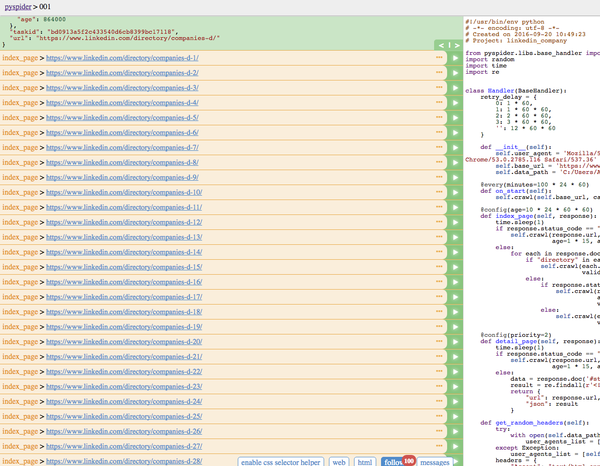The image size is (600, 466).
Task: Run the companies-d-22 follow task
Action: 455,371
